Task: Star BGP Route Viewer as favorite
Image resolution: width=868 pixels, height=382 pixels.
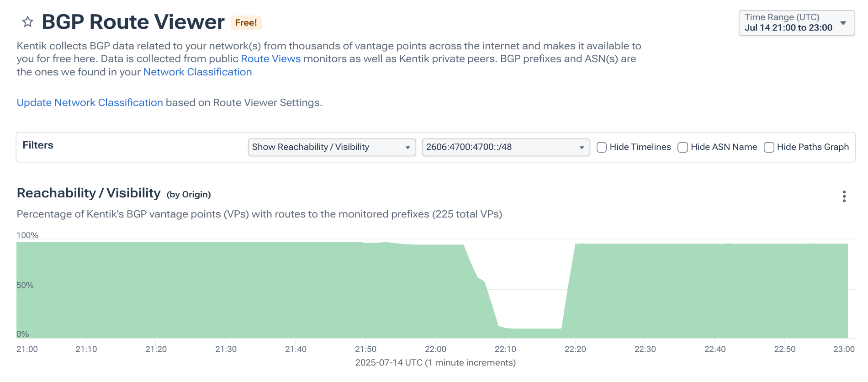Action: 28,22
